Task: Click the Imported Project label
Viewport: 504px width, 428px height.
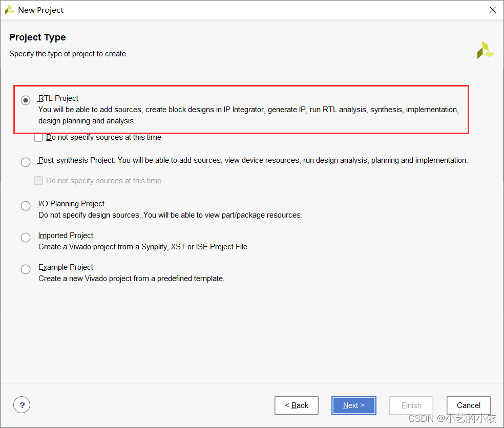Action: pyautogui.click(x=66, y=236)
